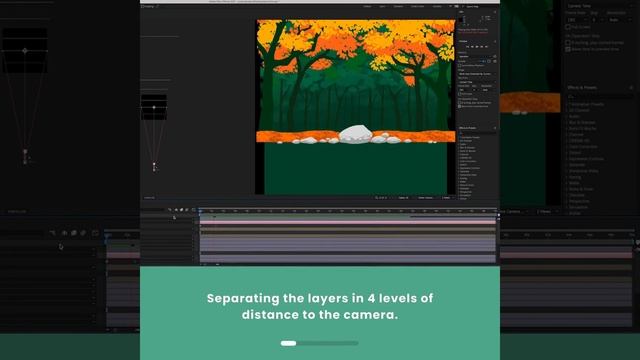
Task: Open the Play From Current Time dropdown
Action: coord(477,82)
